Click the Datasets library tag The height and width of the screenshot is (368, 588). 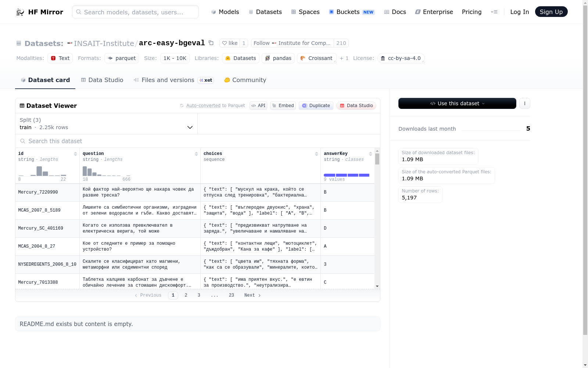(x=241, y=58)
